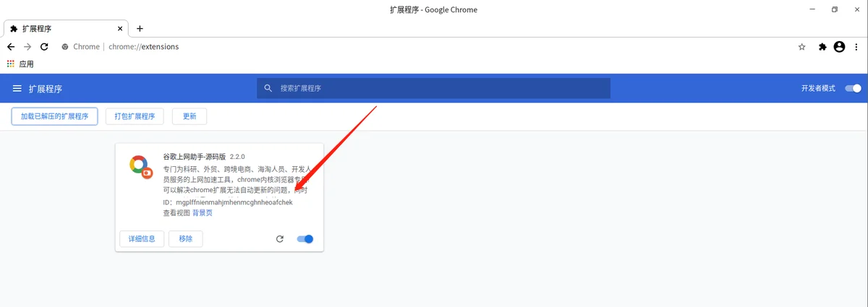Click 加载已解压的扩展程序 button

[54, 116]
